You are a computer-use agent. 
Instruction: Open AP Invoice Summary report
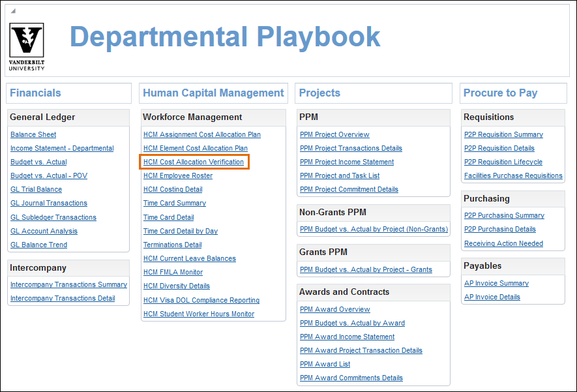point(496,283)
